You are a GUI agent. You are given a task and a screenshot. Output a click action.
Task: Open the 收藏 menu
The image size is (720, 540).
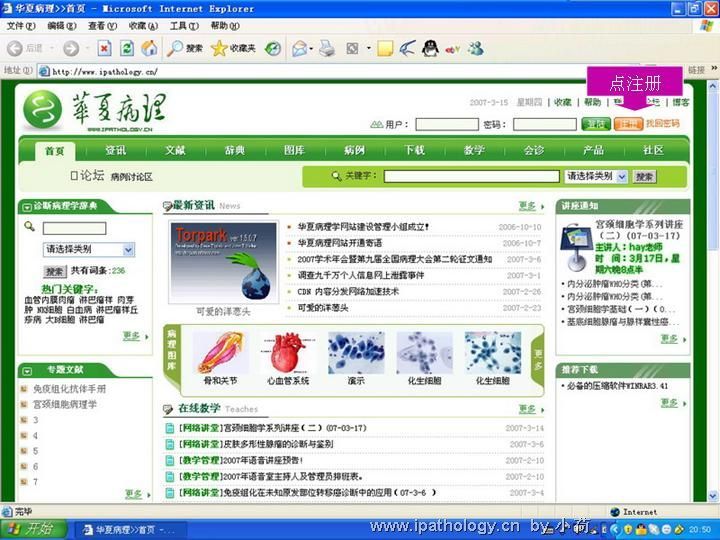[x=143, y=26]
